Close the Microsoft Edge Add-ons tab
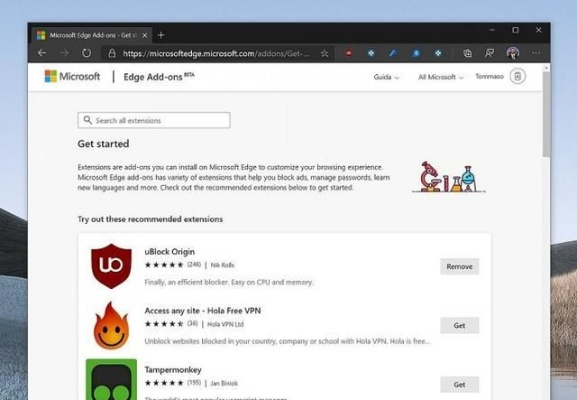This screenshot has width=577, height=400. click(145, 35)
